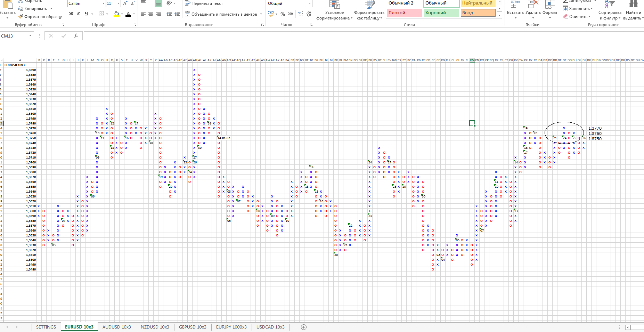The width and height of the screenshot is (644, 332).
Task: Click Заполнить fill button
Action: (x=578, y=9)
